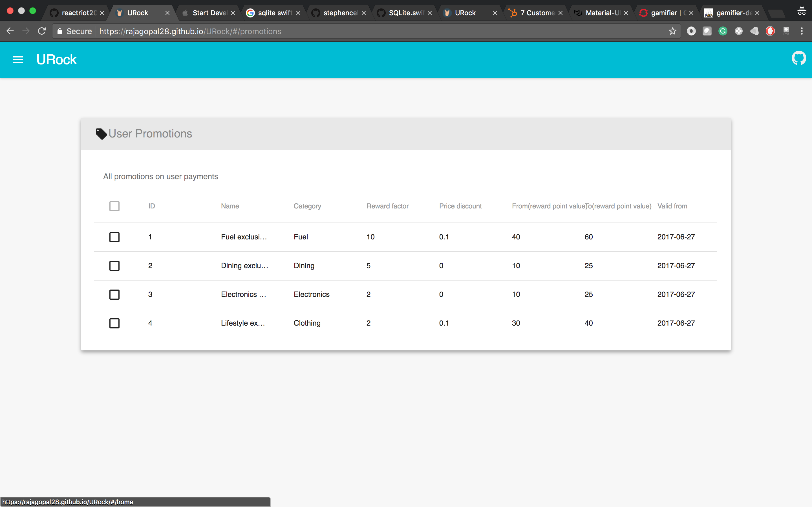Click the URock title link

tap(56, 60)
